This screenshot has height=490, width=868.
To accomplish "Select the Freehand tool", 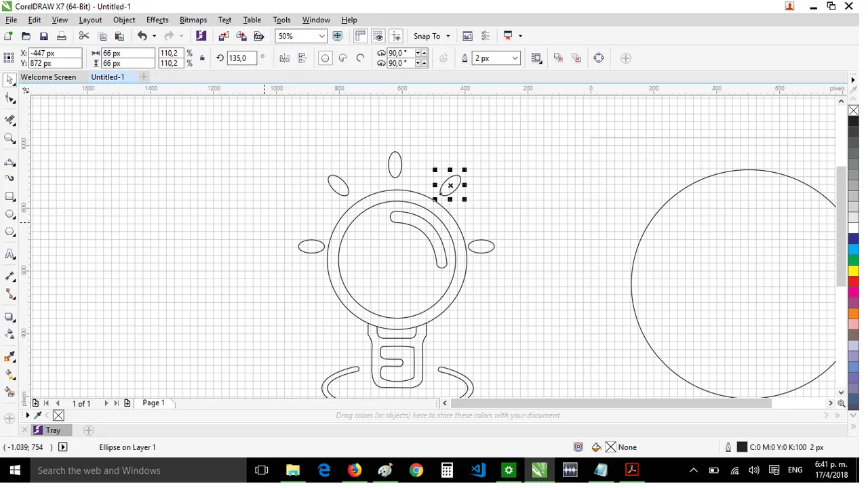I will click(x=9, y=163).
